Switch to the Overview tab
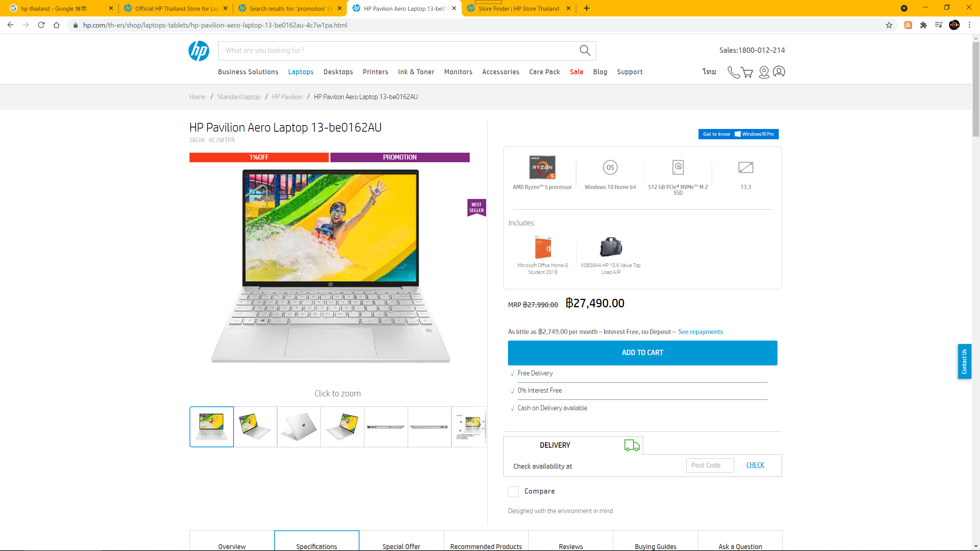Screen dimensions: 980x551 coord(232,541)
